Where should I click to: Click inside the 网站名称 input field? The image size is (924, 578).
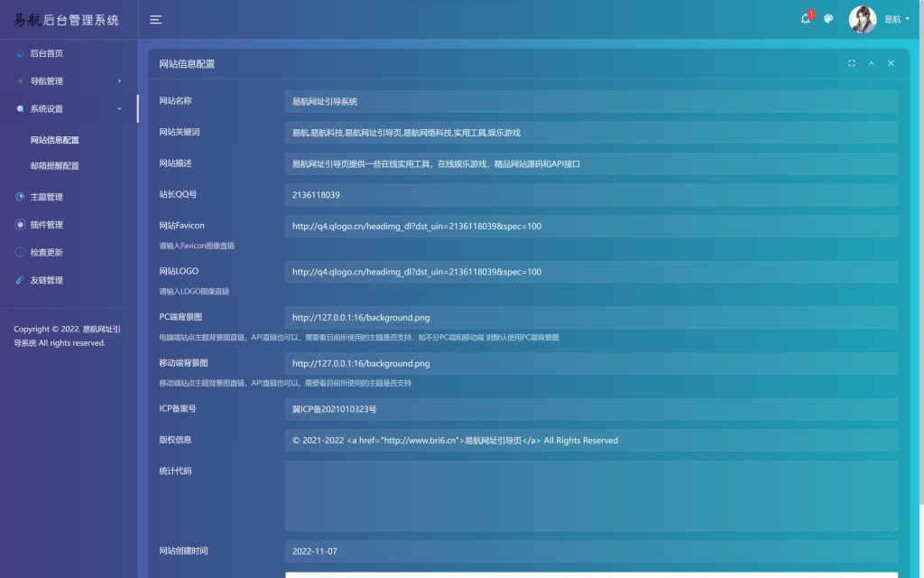coord(591,101)
